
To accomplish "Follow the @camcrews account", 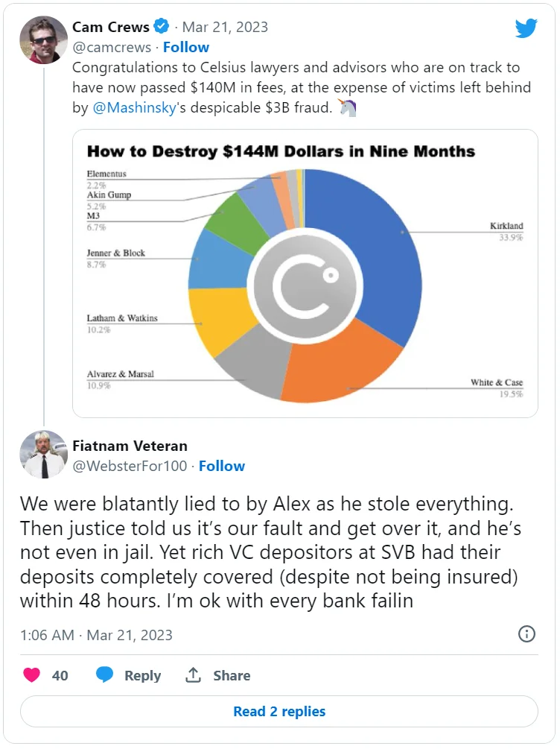I will tap(186, 47).
